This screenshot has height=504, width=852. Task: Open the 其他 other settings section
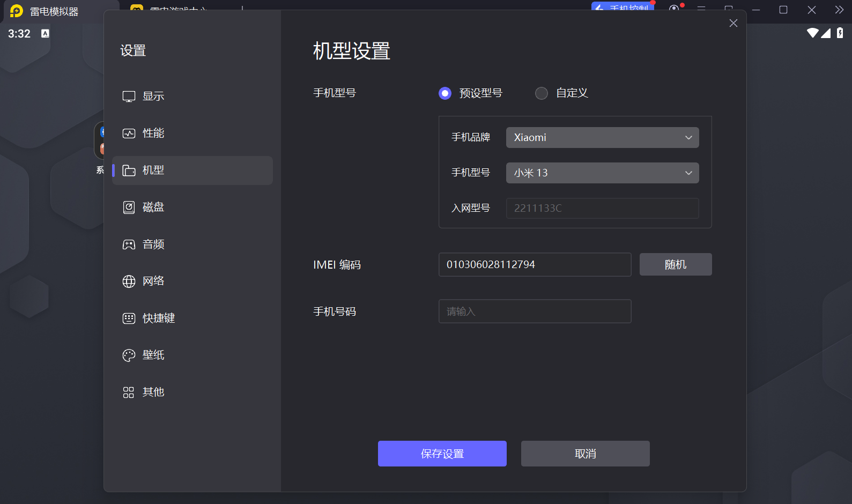(x=192, y=392)
